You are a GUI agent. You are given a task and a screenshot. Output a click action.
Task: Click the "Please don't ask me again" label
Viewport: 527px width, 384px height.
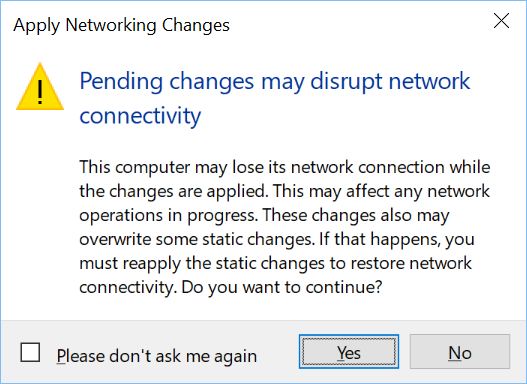157,356
